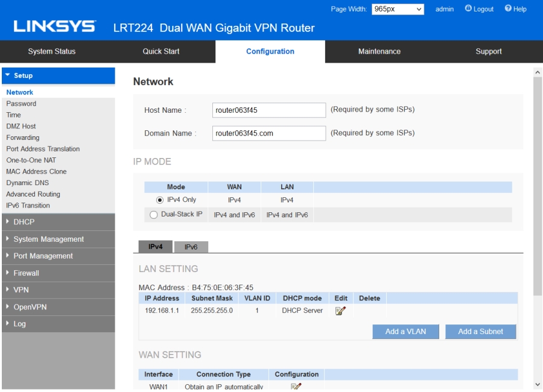Screen dimensions: 543x392
Task: Click the DHCP Server mode cell
Action: (x=302, y=311)
